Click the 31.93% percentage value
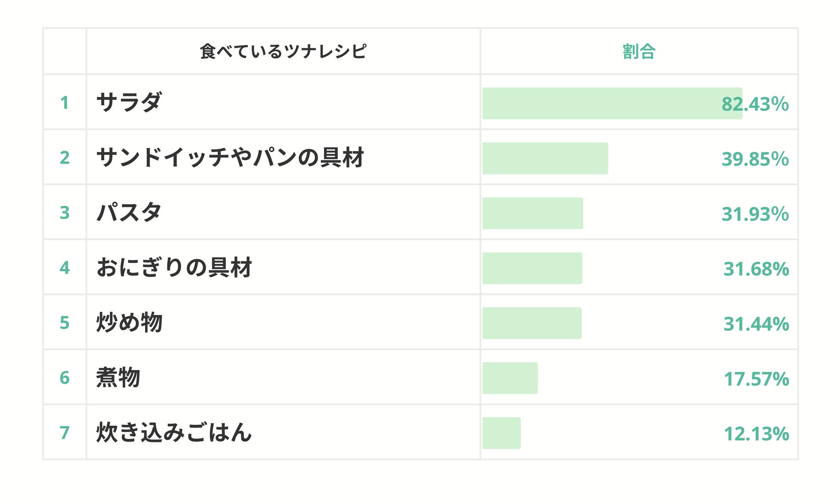Viewport: 840px width, 504px height. (755, 214)
